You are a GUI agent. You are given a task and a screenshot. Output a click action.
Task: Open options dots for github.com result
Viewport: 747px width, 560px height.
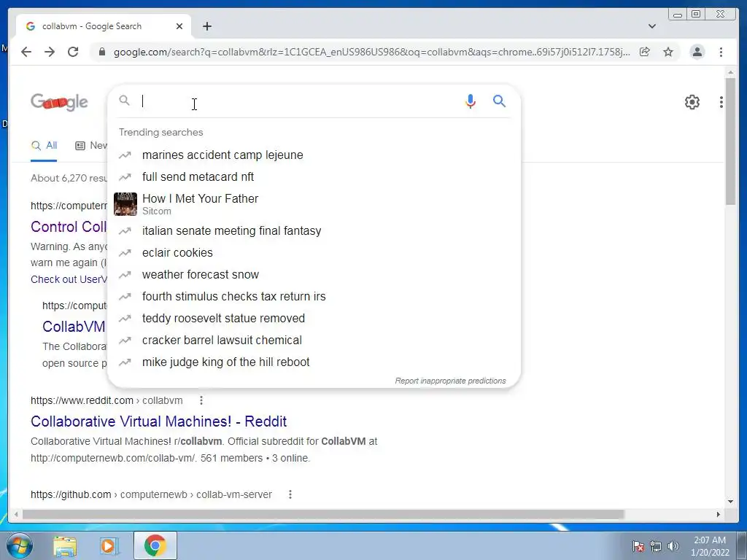click(x=290, y=495)
